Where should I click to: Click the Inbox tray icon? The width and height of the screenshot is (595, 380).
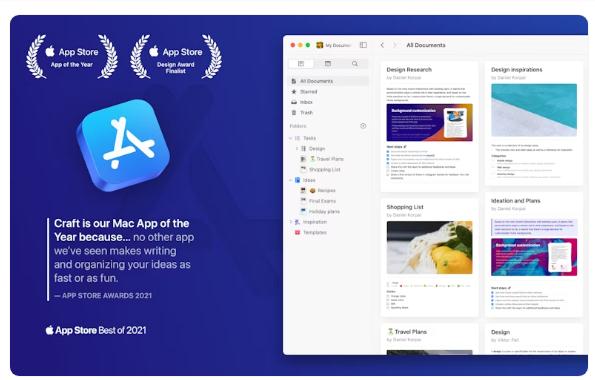pos(294,102)
